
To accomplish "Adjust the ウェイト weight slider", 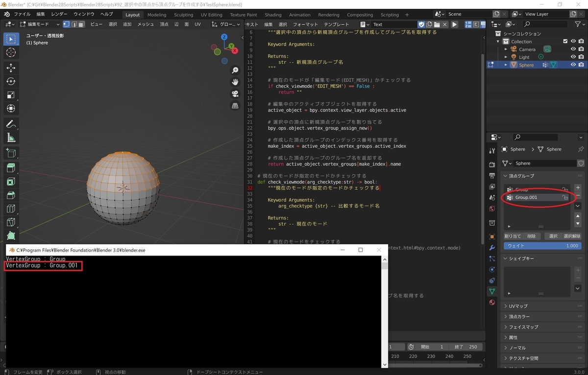I will 542,246.
